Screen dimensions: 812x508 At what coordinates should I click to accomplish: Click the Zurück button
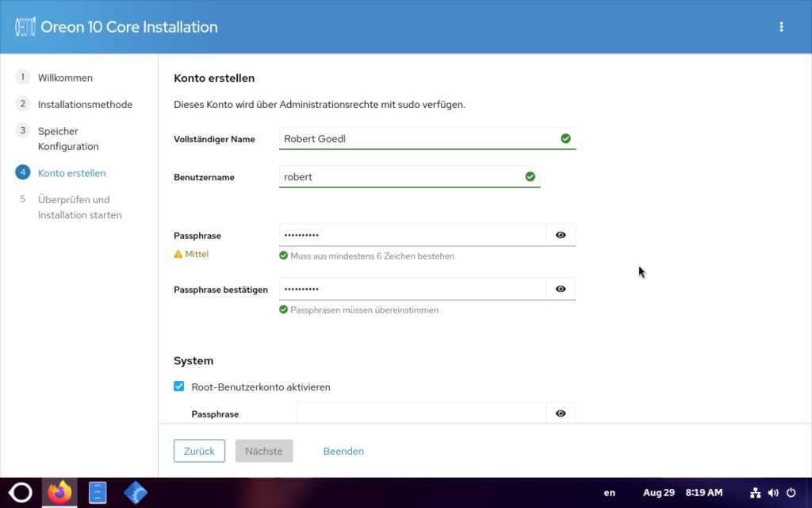coord(199,451)
